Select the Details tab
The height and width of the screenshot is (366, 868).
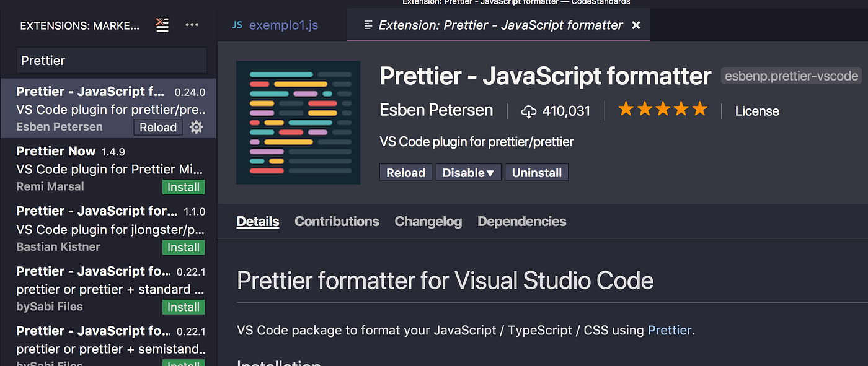(x=257, y=221)
